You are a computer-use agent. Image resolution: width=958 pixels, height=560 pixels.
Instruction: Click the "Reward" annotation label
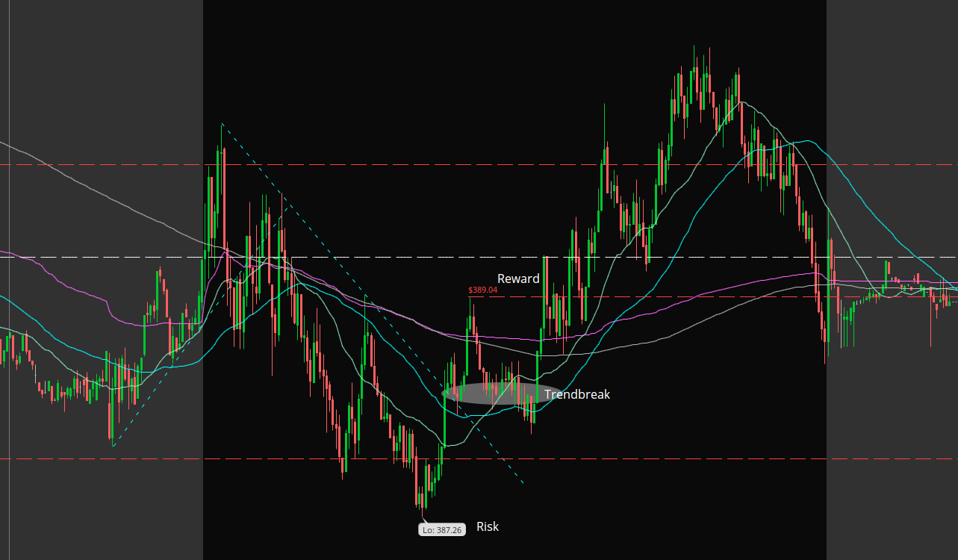tap(517, 279)
